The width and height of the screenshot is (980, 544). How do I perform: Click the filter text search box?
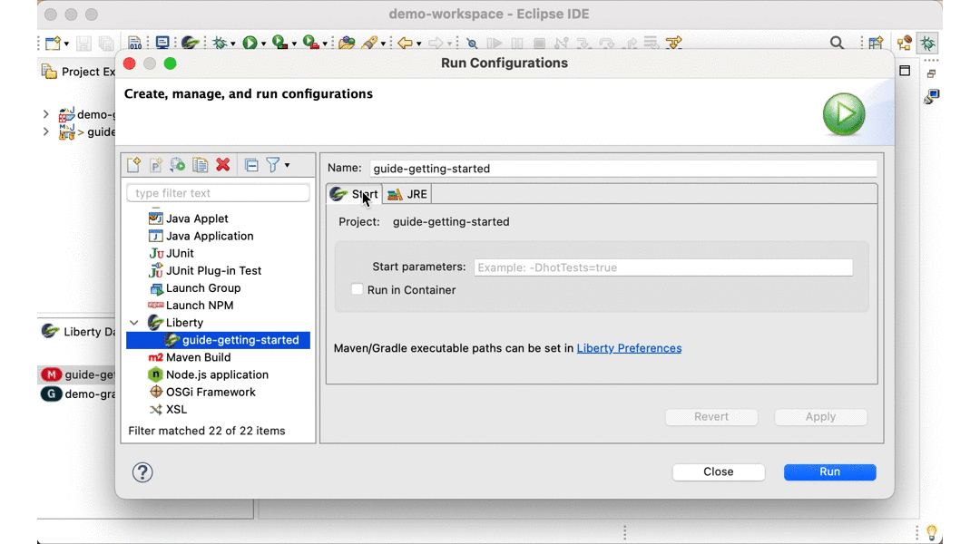coord(218,193)
